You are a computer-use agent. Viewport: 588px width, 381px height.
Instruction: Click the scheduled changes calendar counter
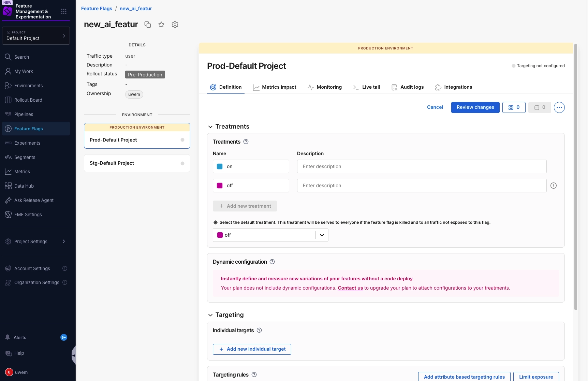point(540,107)
